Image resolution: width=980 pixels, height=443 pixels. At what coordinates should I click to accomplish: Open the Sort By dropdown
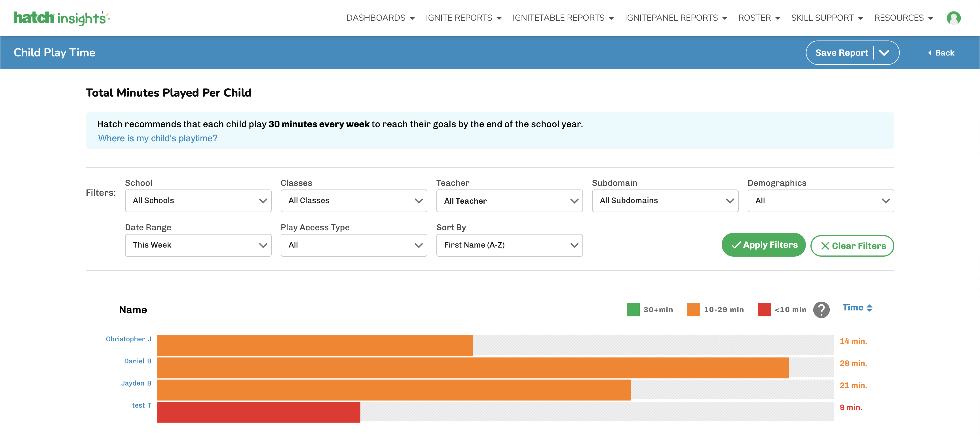point(509,245)
